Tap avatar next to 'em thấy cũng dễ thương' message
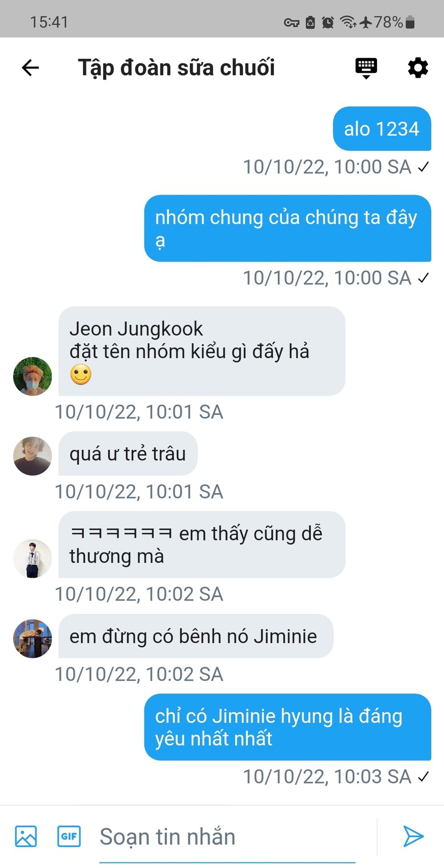The height and width of the screenshot is (868, 444). pyautogui.click(x=33, y=558)
